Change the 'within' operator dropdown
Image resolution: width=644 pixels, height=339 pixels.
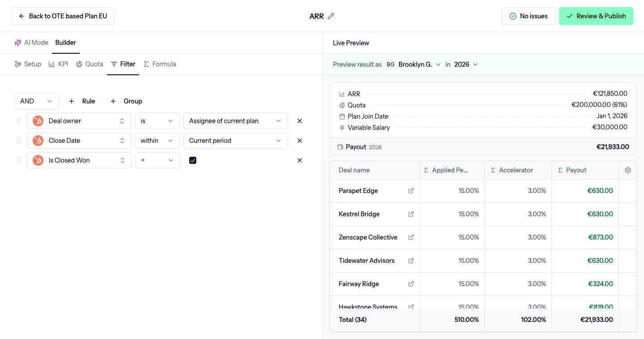(157, 141)
